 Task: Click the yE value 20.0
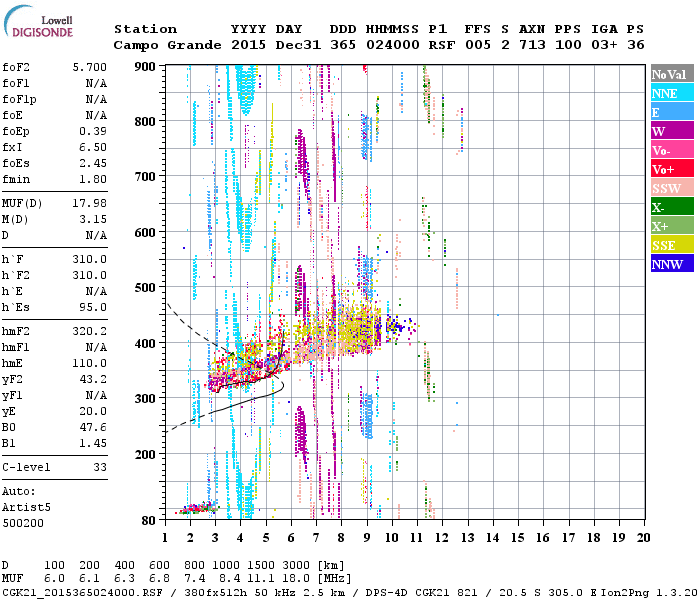pos(93,412)
